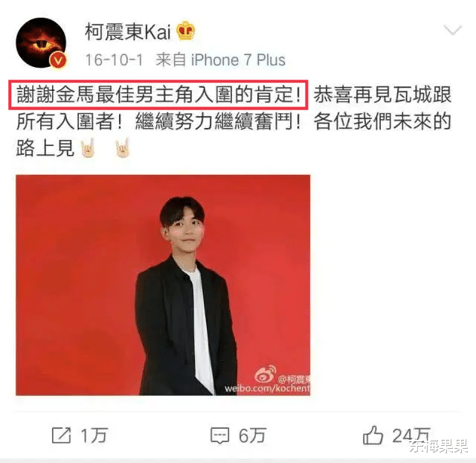Tap the 来自 iPhone 7 Plus source link

[220, 60]
